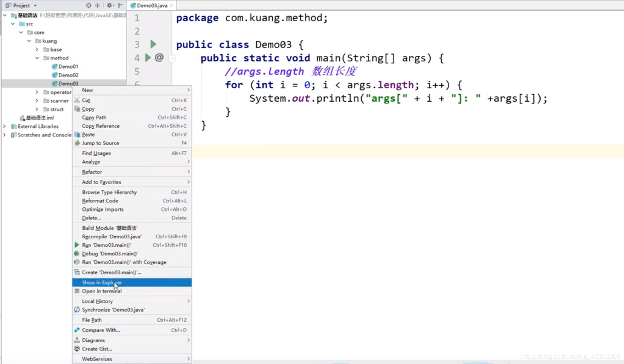Click the Paste clipboard icon in context menu
Screen dimensions: 624x364
[x=77, y=134]
